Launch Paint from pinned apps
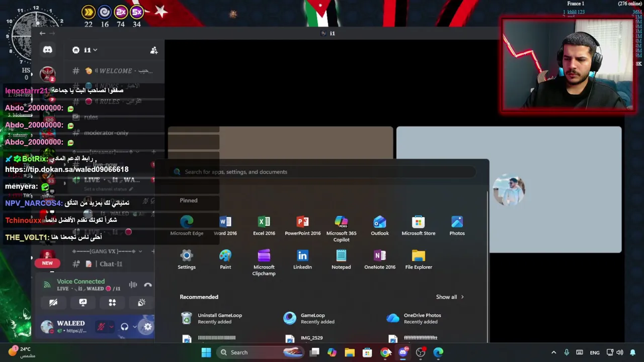The height and width of the screenshot is (362, 644). 225,259
